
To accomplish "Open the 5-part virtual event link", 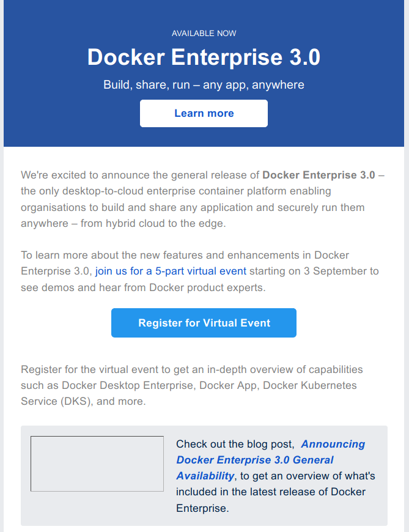I will [171, 271].
